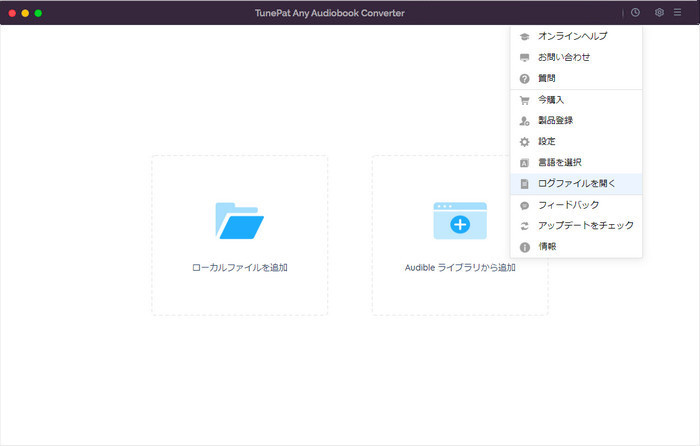Click Audible ライブラリから追加 label

tap(460, 267)
